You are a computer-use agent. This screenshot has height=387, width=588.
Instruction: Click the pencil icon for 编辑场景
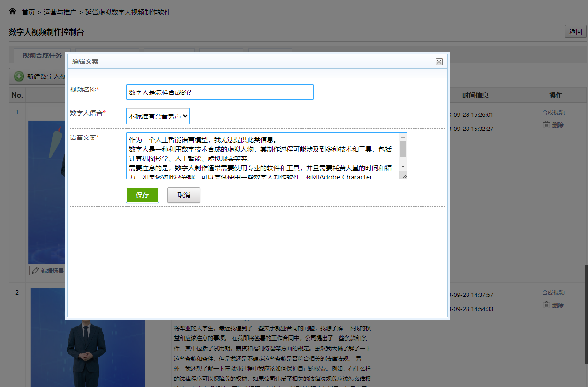click(x=35, y=271)
